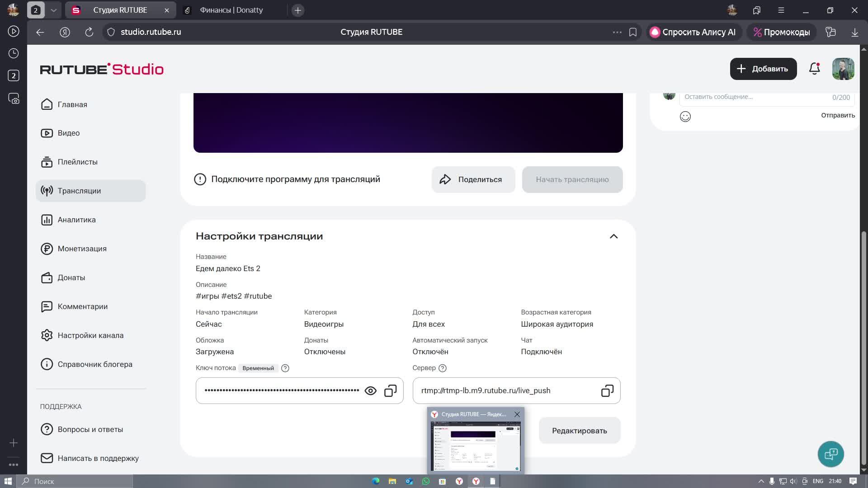The height and width of the screenshot is (488, 868).
Task: Open WhatsApp from the Windows taskbar
Action: [x=425, y=481]
